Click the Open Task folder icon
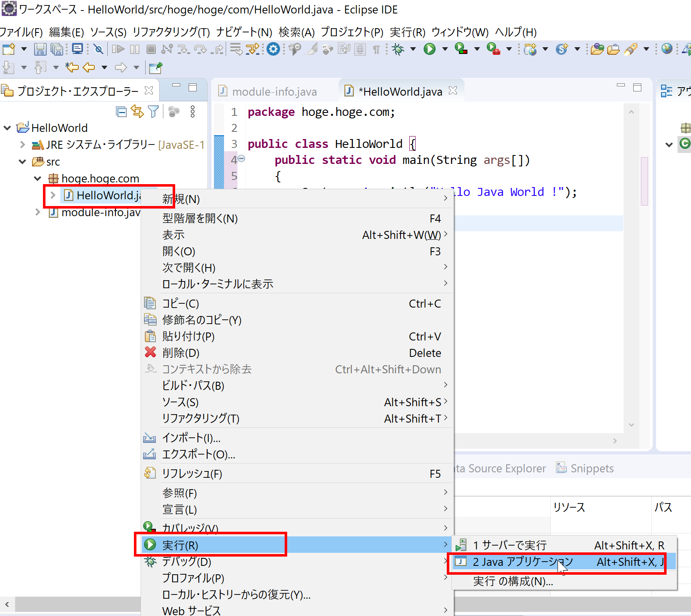The image size is (691, 616). (x=613, y=49)
